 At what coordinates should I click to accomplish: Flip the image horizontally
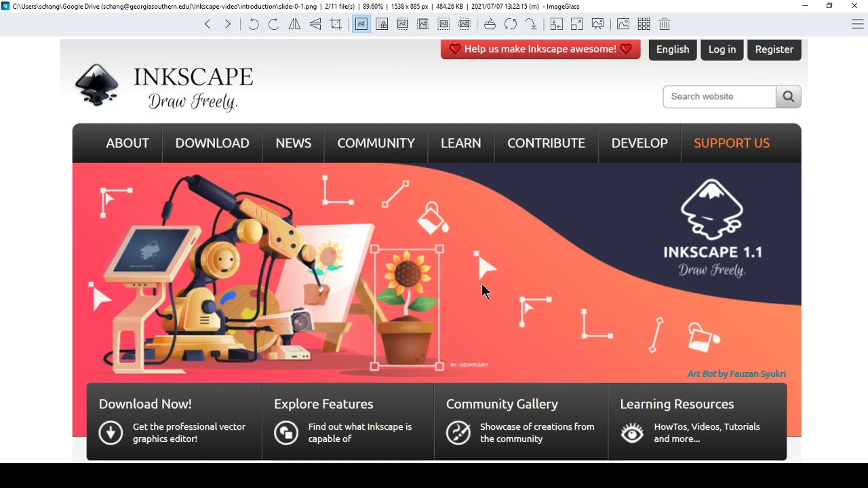294,24
